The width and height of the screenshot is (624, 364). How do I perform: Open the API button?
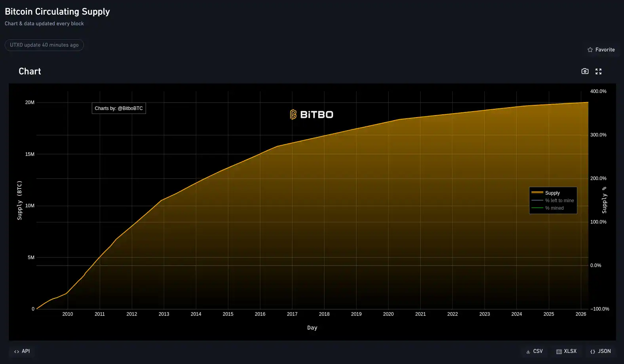coord(22,351)
